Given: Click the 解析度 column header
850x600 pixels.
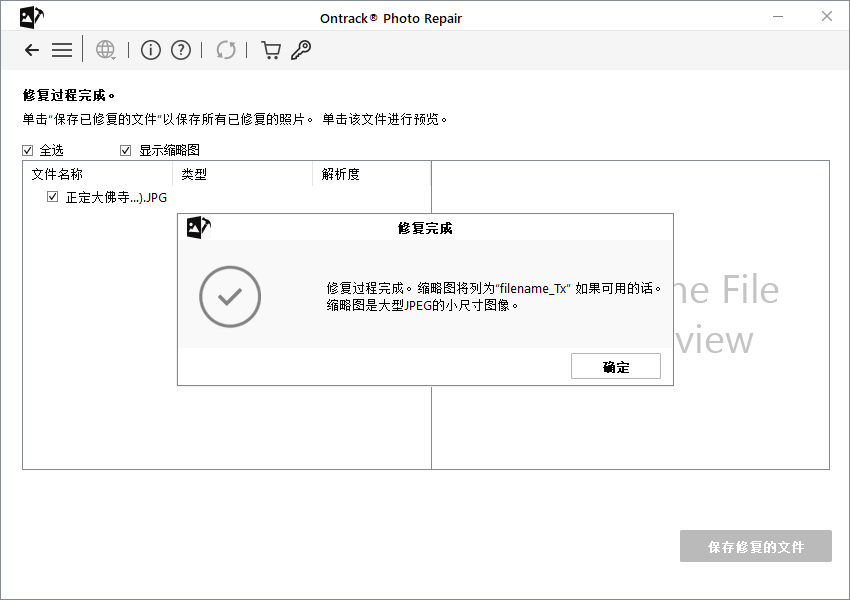Looking at the screenshot, I should coord(371,174).
